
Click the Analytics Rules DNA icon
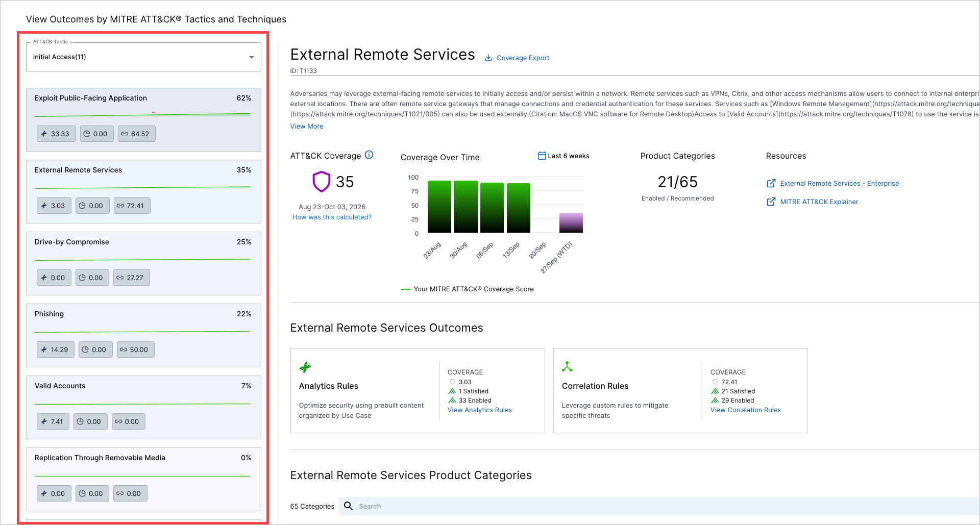tap(305, 367)
